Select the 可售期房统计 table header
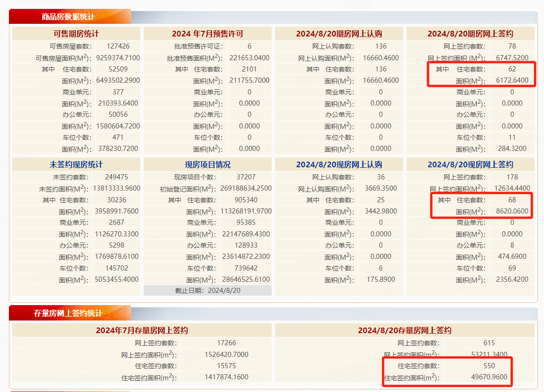This screenshot has height=392, width=544. point(76,34)
